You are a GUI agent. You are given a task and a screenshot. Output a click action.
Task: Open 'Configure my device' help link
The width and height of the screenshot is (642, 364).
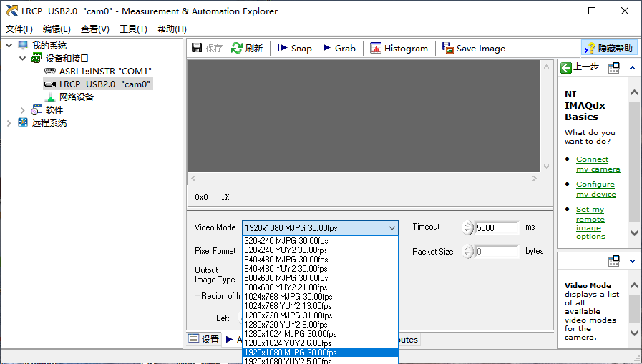click(x=595, y=189)
